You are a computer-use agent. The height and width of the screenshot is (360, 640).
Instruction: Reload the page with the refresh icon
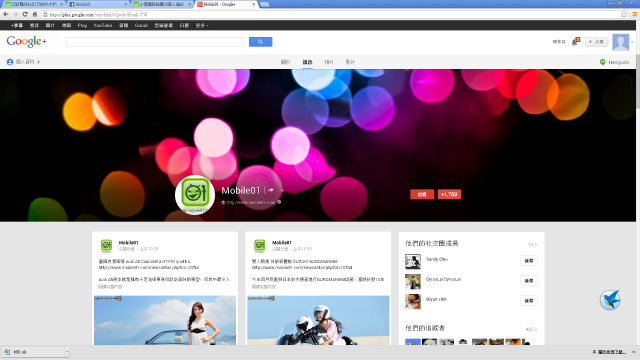point(25,14)
